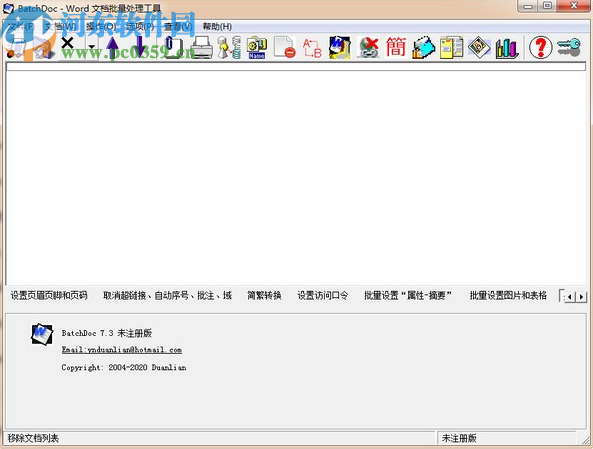Click the paperclip document merge icon
This screenshot has height=449, width=593.
(174, 47)
